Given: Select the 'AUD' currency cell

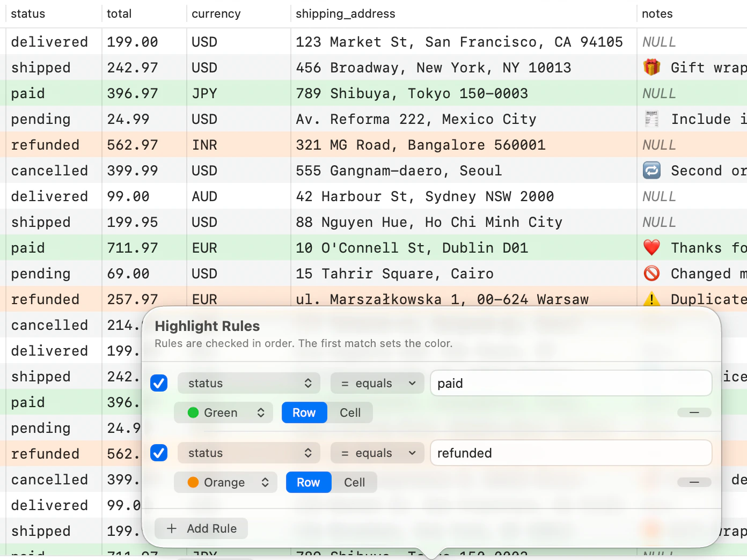Looking at the screenshot, I should 239,196.
